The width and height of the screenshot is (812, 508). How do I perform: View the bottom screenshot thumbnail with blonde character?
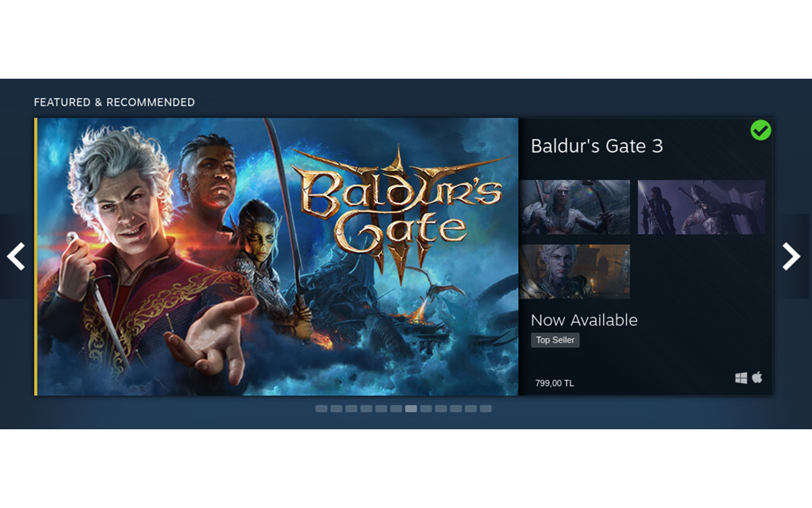point(575,272)
